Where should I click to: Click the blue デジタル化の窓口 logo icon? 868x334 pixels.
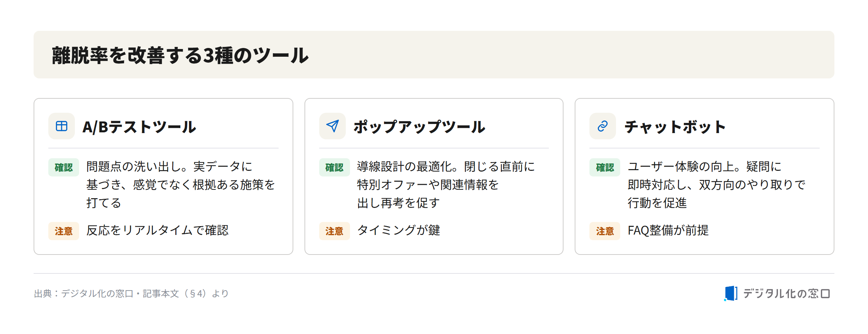pyautogui.click(x=731, y=293)
